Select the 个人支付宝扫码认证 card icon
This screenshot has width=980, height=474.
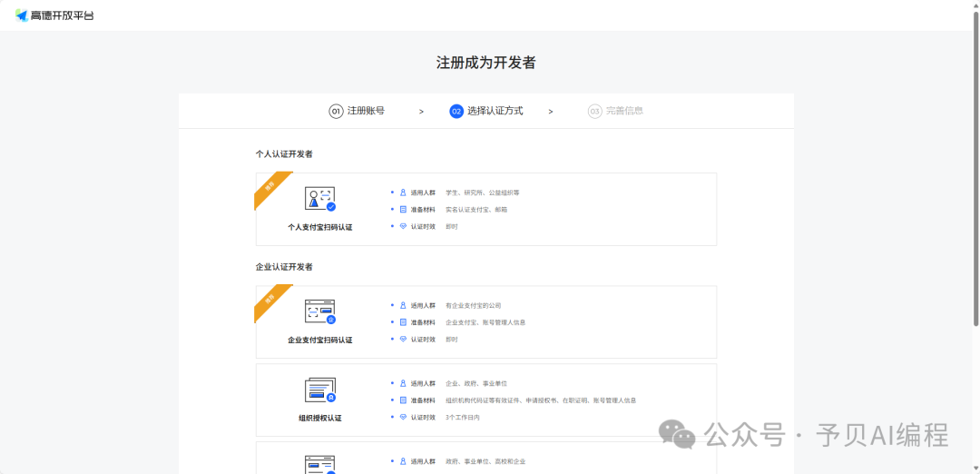pyautogui.click(x=320, y=200)
